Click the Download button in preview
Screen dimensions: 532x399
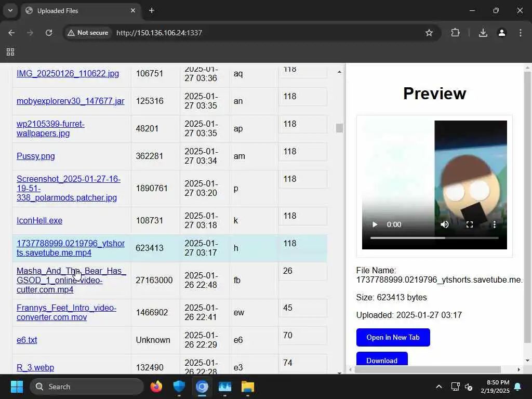[382, 360]
